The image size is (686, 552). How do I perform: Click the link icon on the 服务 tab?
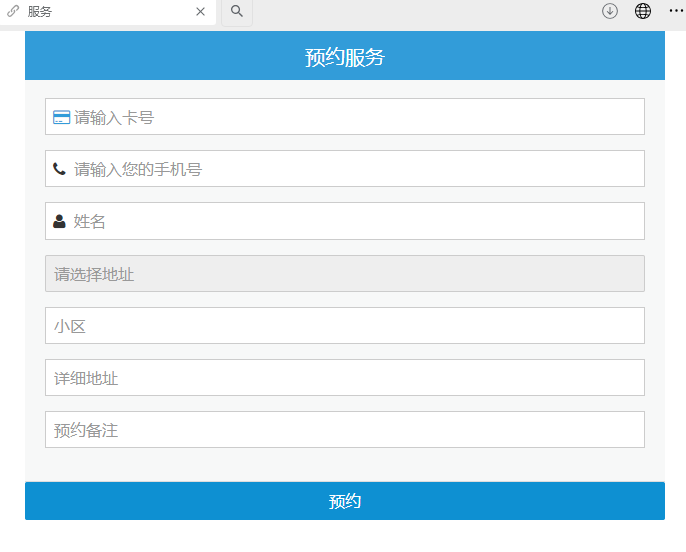13,12
